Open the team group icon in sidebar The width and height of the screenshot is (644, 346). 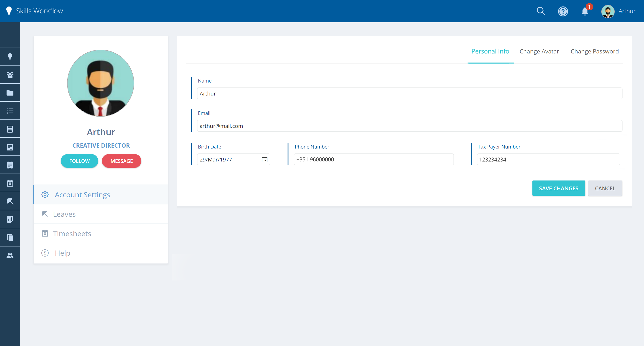click(x=10, y=74)
